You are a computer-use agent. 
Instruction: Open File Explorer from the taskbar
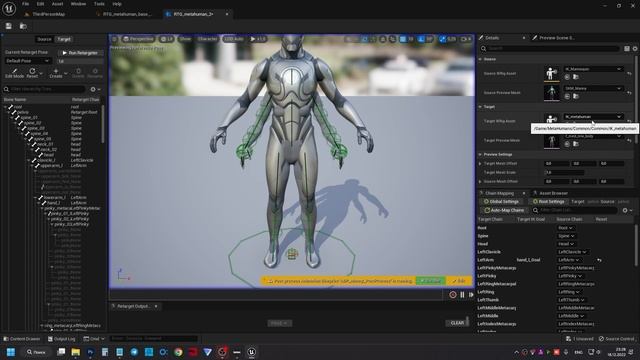pos(76,352)
